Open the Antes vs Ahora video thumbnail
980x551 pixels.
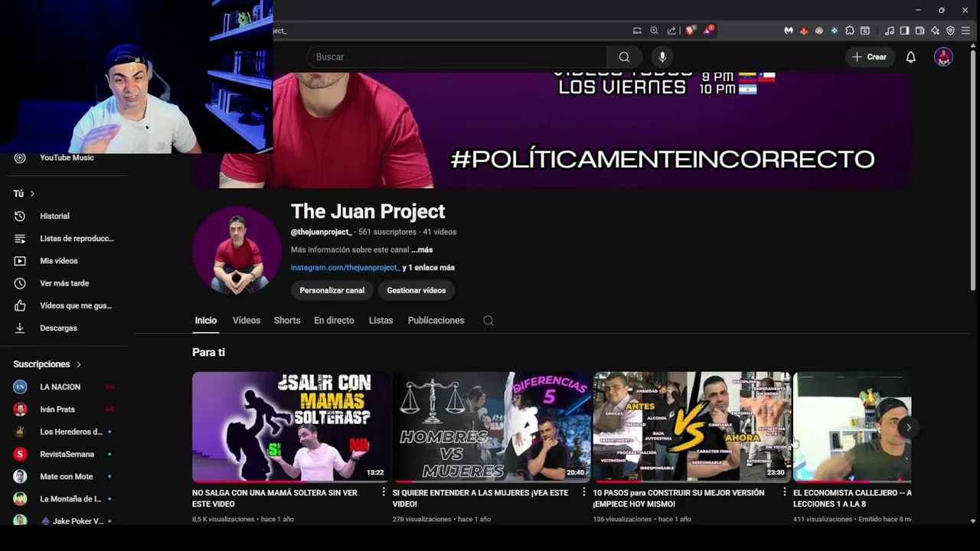(692, 427)
